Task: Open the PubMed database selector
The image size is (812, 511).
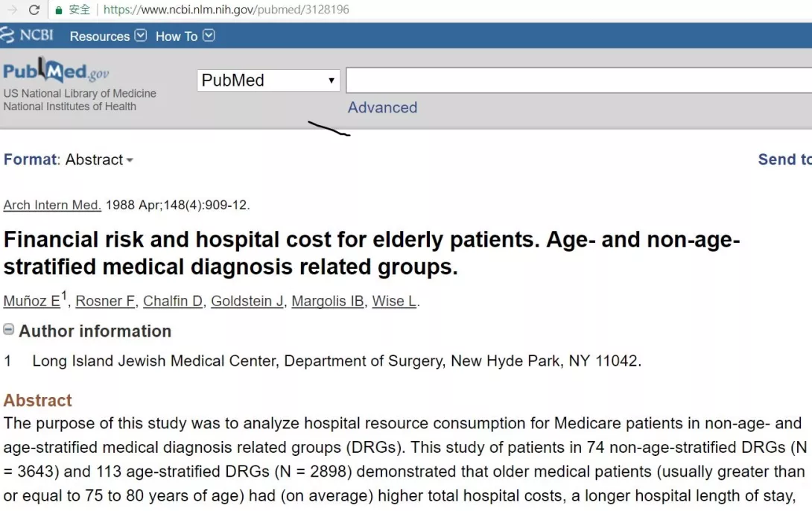Action: pos(268,80)
